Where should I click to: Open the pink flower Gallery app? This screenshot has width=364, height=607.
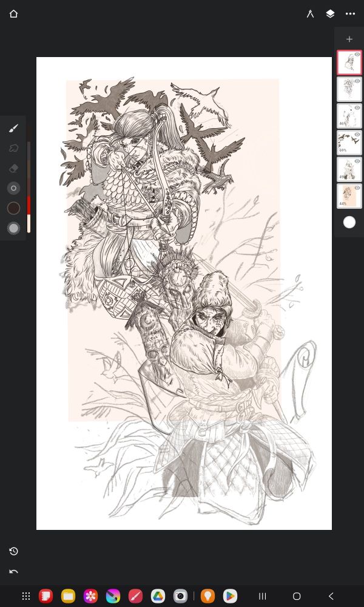pyautogui.click(x=90, y=596)
